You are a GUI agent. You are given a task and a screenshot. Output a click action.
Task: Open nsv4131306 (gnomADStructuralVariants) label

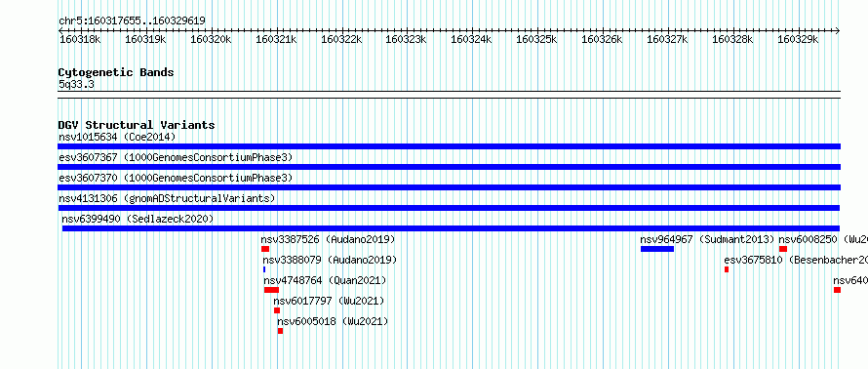[x=167, y=198]
